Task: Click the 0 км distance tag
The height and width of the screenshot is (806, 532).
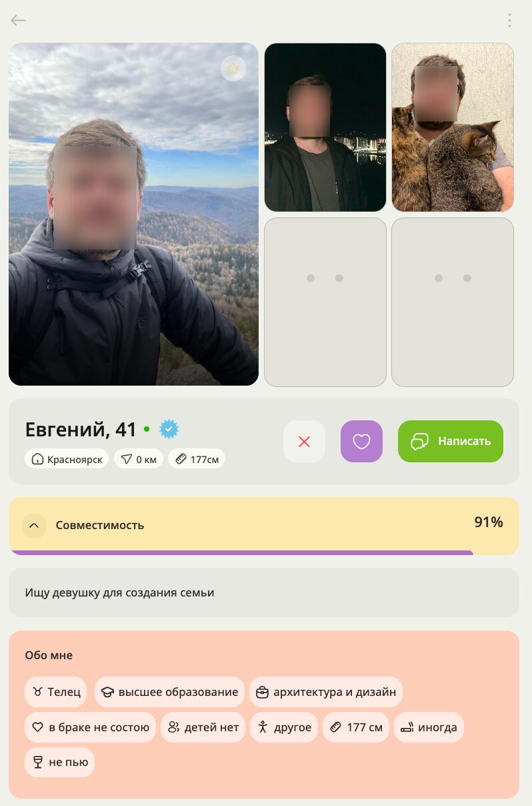Action: [x=139, y=459]
